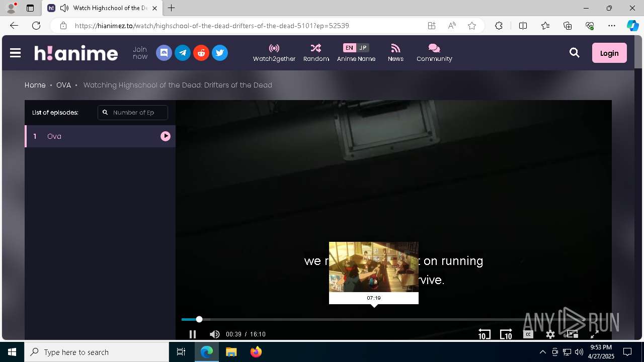
Task: Click the browser address bar URL
Action: coord(212,26)
